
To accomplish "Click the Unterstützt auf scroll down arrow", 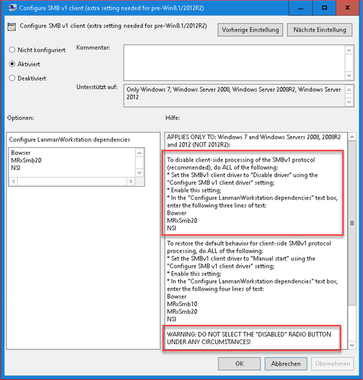I will pos(349,102).
